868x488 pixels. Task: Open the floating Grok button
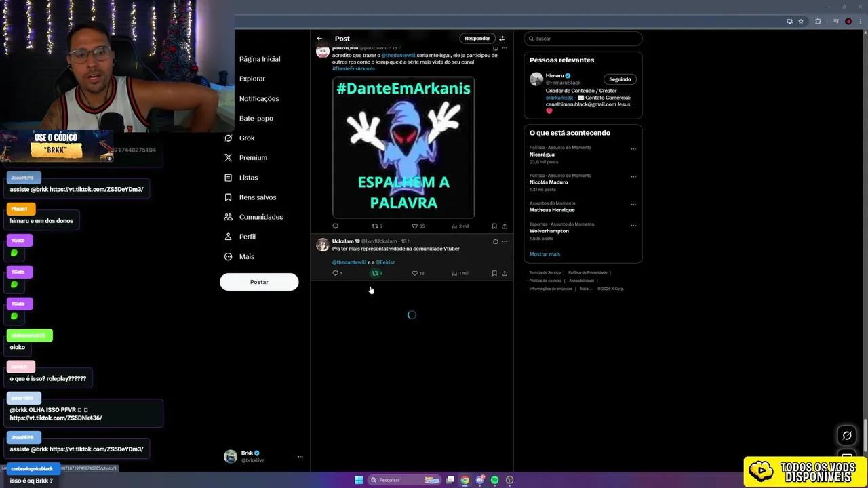pos(846,435)
